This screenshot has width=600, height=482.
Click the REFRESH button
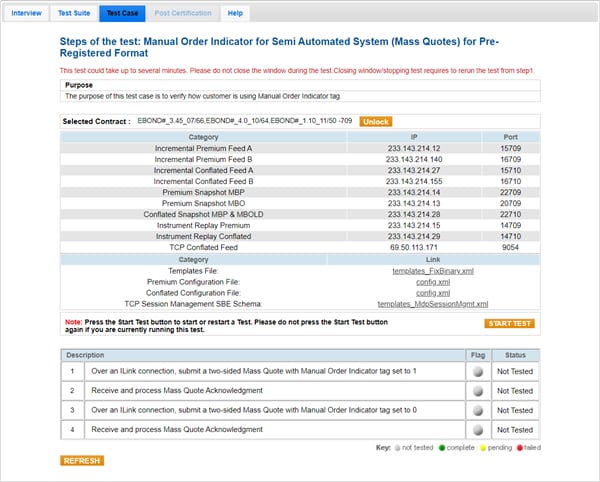(82, 460)
